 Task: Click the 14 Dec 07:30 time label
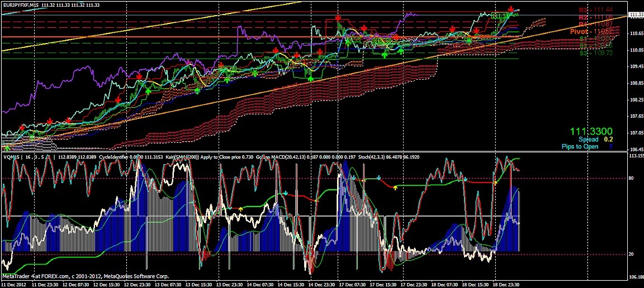point(261,284)
